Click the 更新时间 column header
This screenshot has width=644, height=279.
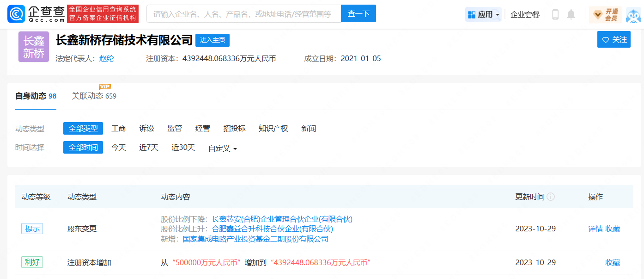530,197
